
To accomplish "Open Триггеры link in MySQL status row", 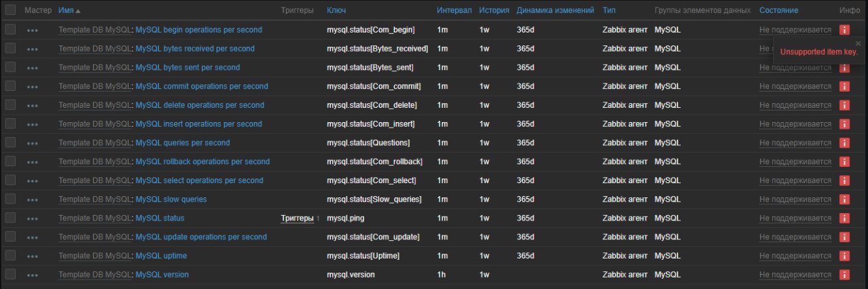I will [298, 218].
